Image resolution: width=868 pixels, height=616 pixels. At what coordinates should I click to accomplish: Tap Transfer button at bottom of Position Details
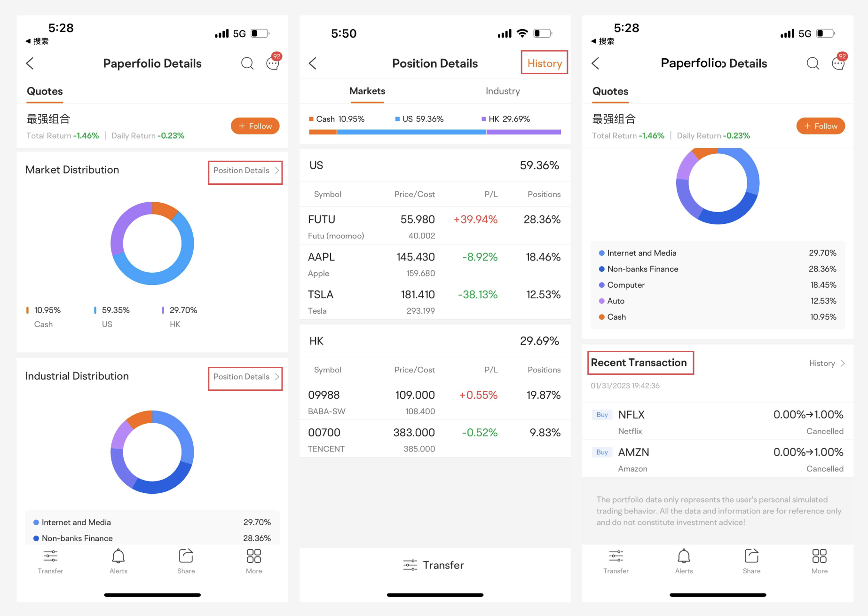(434, 565)
